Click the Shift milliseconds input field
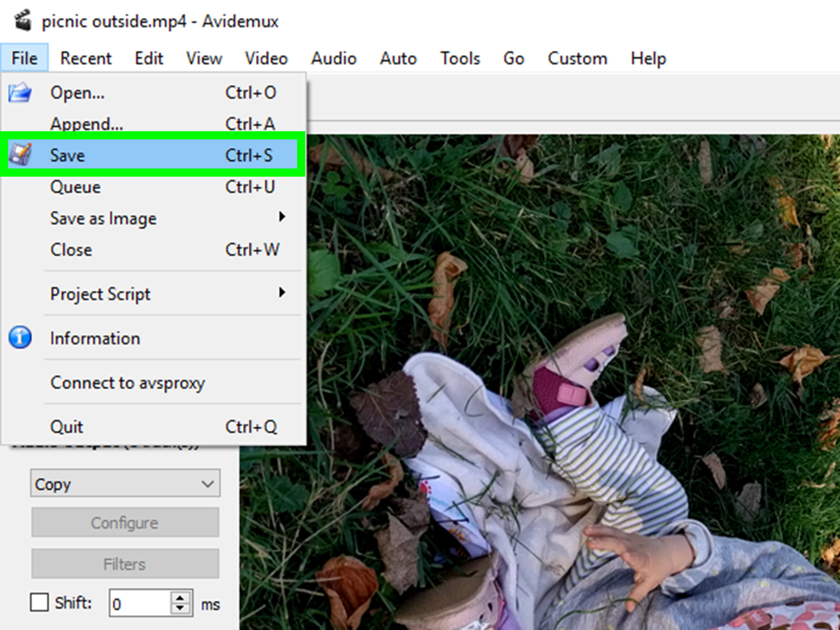Viewport: 840px width, 630px height. (x=140, y=603)
